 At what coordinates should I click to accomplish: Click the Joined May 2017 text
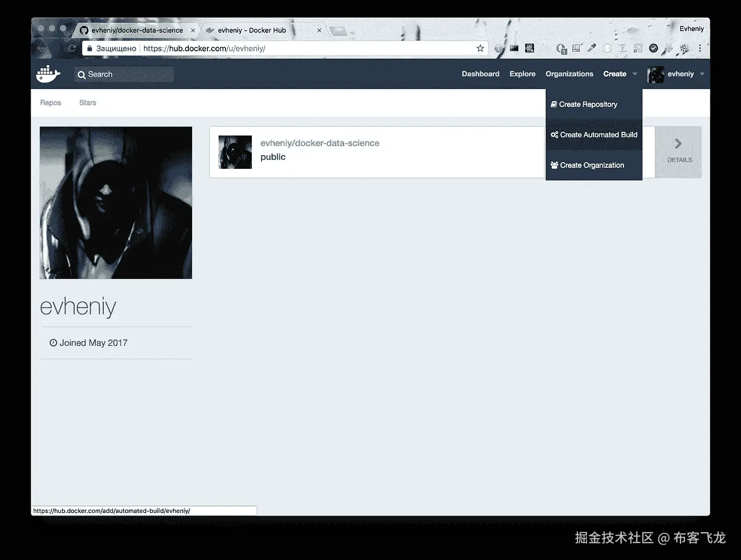tap(93, 343)
